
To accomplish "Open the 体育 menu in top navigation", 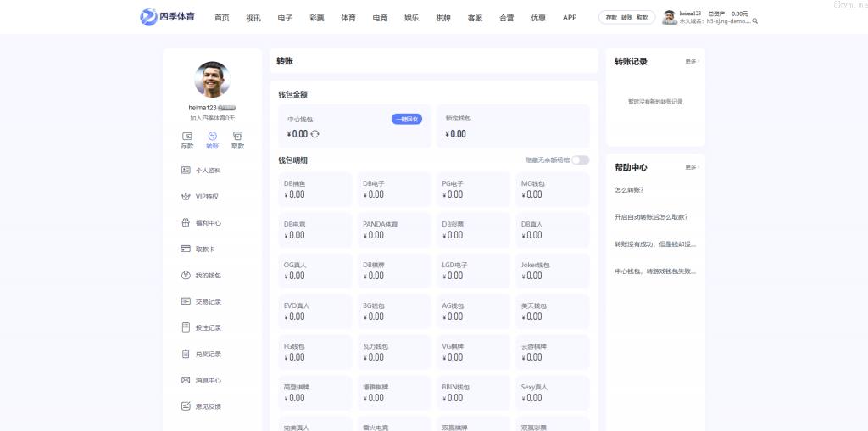I will 348,18.
